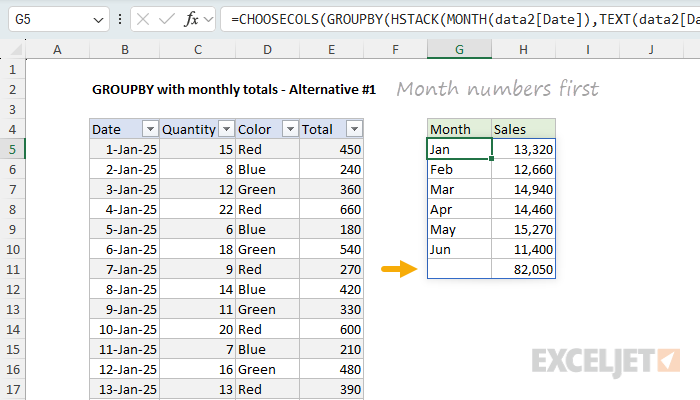The image size is (700, 400).
Task: Select the Jan cell in Month column
Action: point(459,149)
